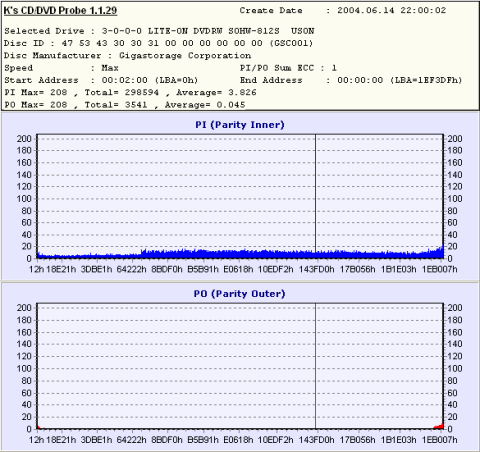
Task: Click E0618h label under PI chart
Action: click(x=238, y=269)
